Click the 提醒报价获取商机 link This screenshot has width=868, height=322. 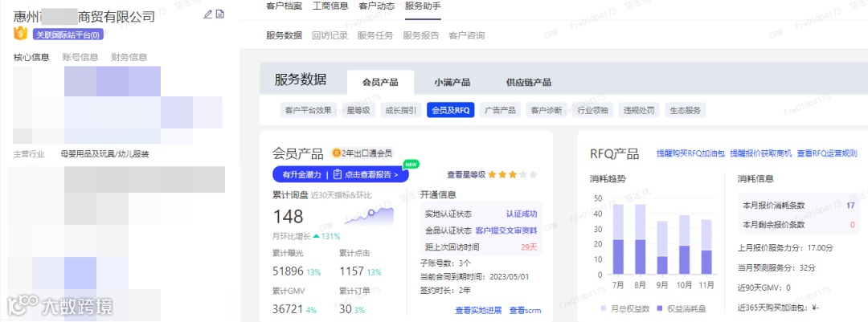(x=761, y=153)
